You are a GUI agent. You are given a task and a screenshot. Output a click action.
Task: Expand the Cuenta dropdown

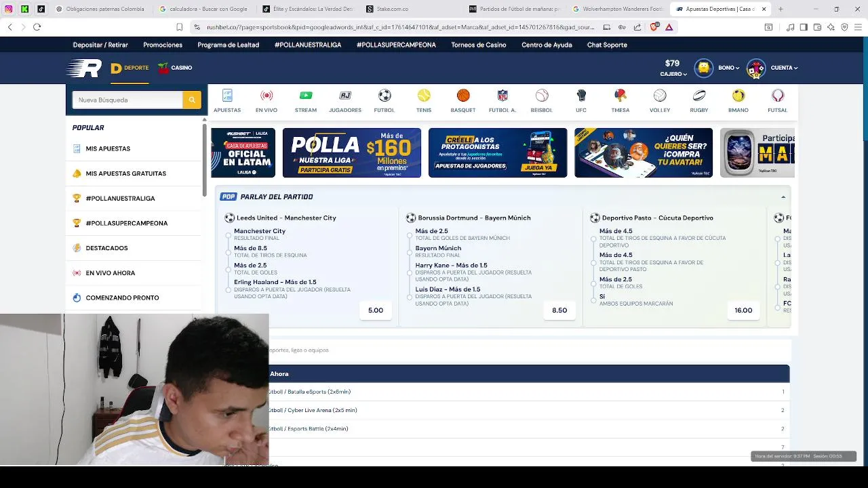(x=784, y=68)
